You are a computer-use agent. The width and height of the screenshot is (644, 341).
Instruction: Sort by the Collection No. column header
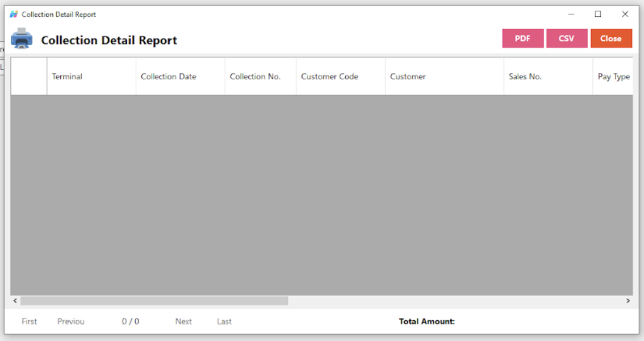261,76
